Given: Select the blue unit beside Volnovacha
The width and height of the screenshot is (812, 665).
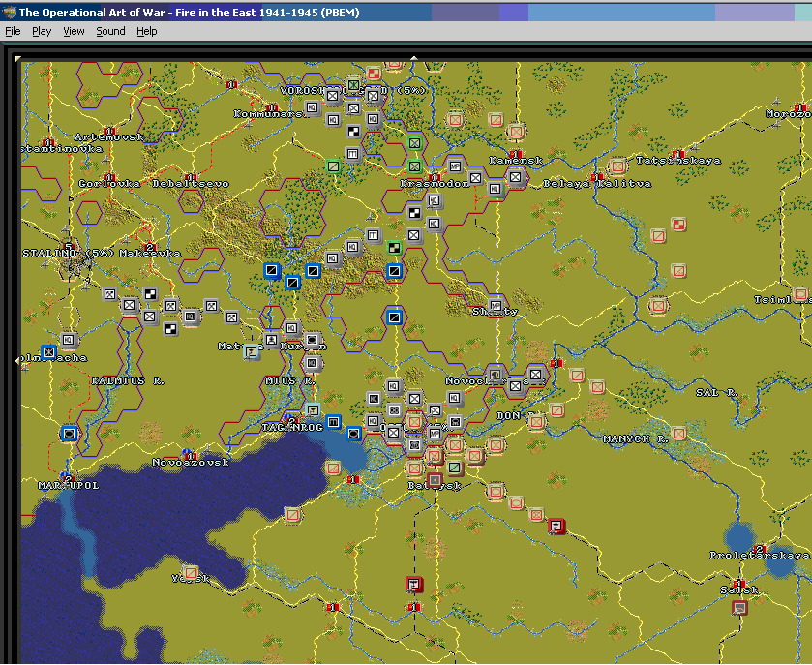Looking at the screenshot, I should click(x=48, y=352).
